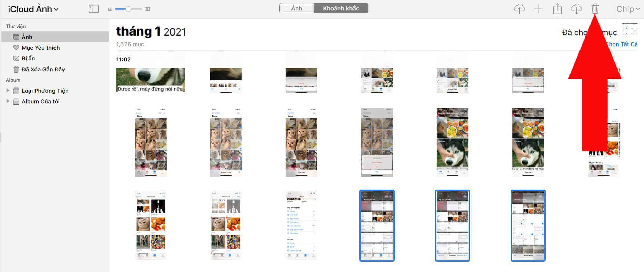Open Mục Yêu thích in sidebar
The width and height of the screenshot is (644, 272).
pos(40,48)
